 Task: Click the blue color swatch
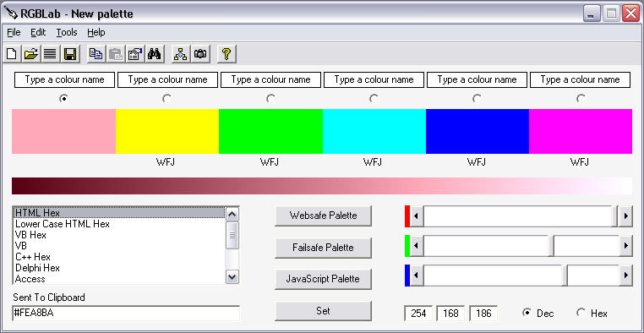click(x=478, y=131)
